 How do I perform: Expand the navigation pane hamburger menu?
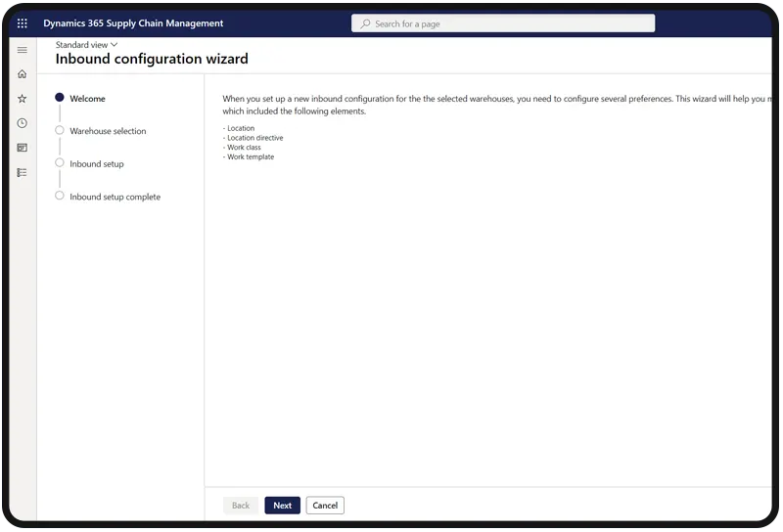(x=23, y=50)
